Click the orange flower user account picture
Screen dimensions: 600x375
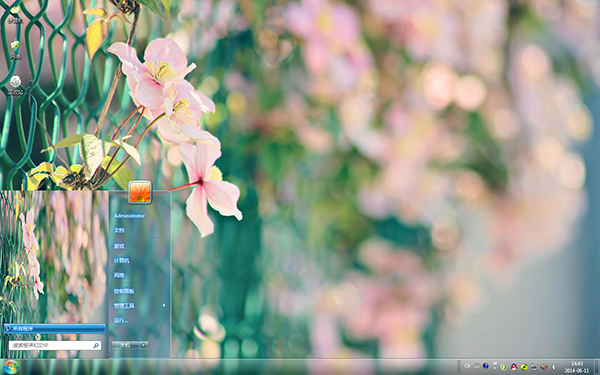[x=140, y=192]
